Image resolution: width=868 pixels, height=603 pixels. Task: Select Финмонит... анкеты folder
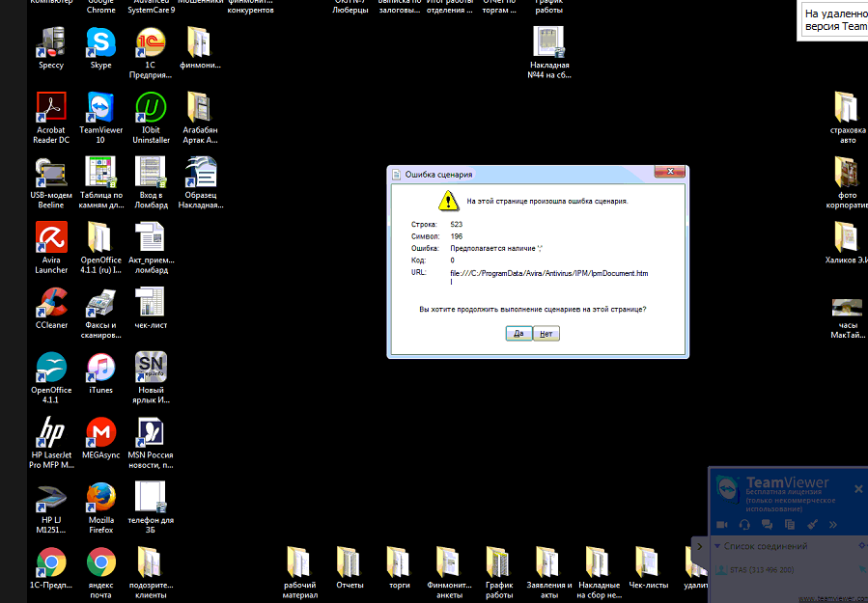click(x=449, y=573)
